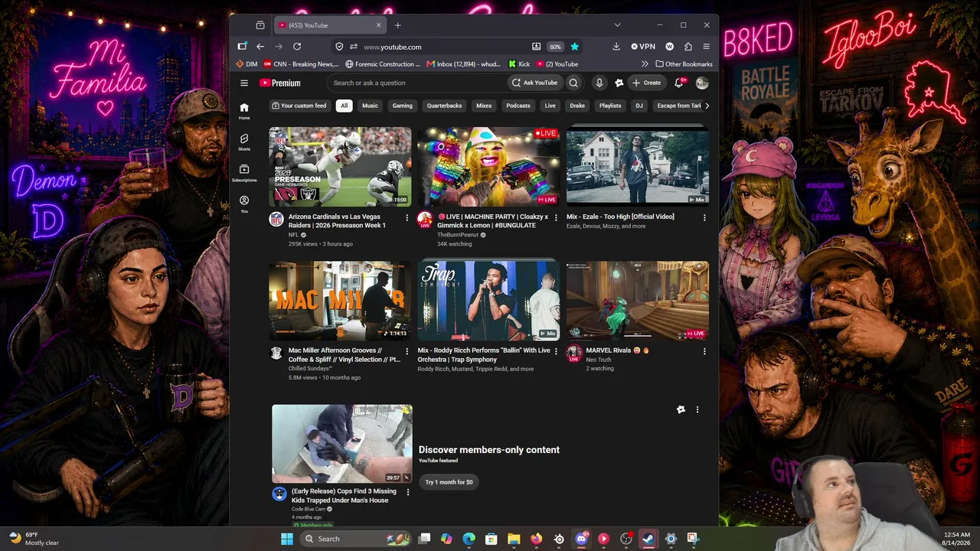The height and width of the screenshot is (551, 980).
Task: Open Discord from the taskbar
Action: [x=581, y=539]
